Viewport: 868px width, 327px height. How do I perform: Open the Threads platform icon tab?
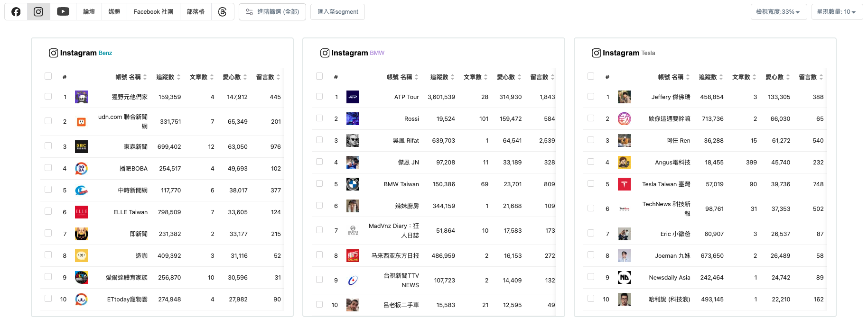tap(222, 12)
